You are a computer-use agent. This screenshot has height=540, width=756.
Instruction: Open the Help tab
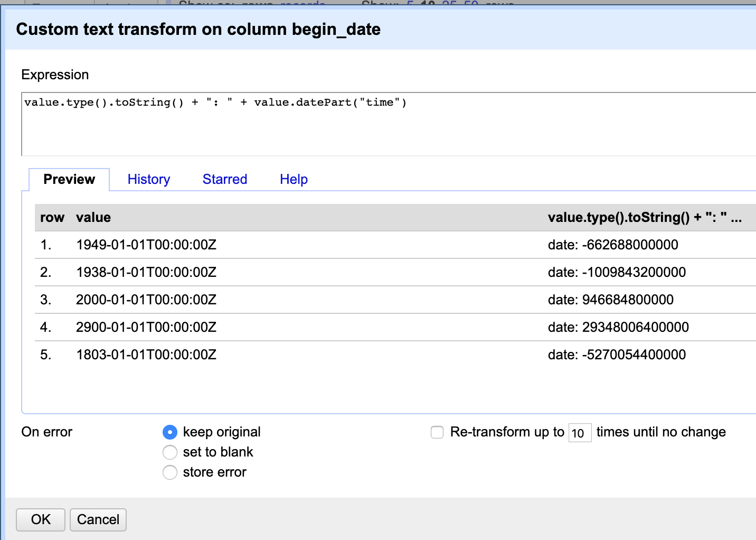click(x=294, y=179)
